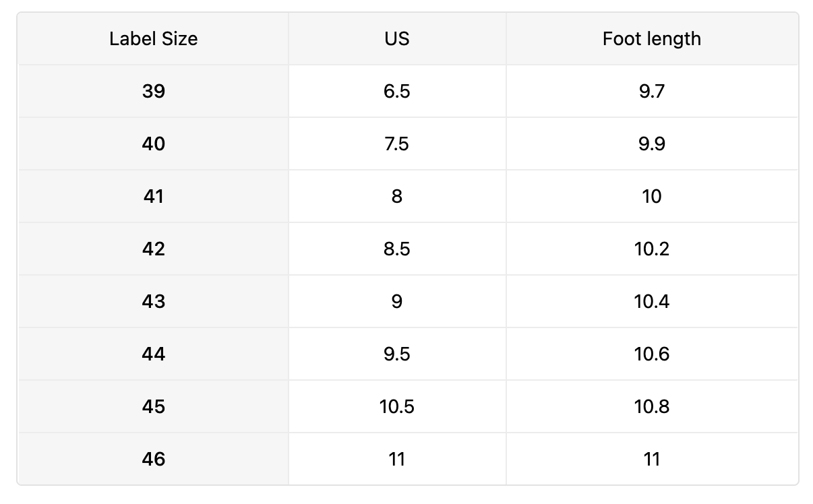
Task: Click the Label Size column header
Action: 154,38
